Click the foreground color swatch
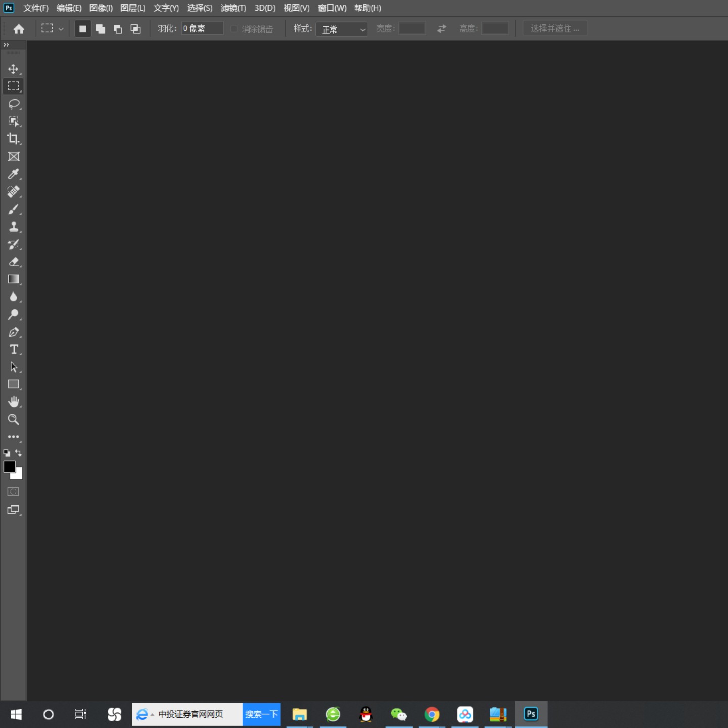 tap(9, 467)
